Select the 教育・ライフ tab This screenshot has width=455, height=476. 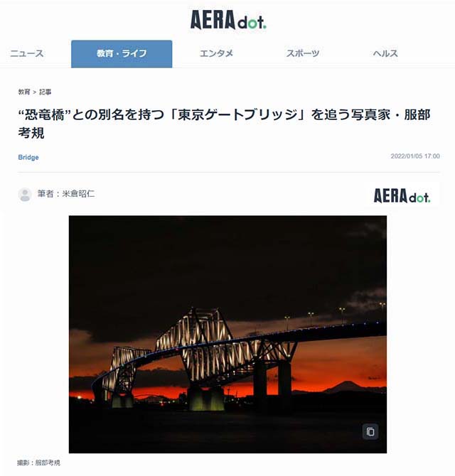[122, 54]
